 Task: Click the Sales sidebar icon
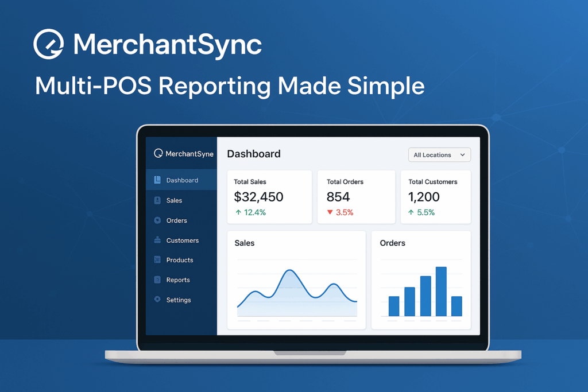157,200
